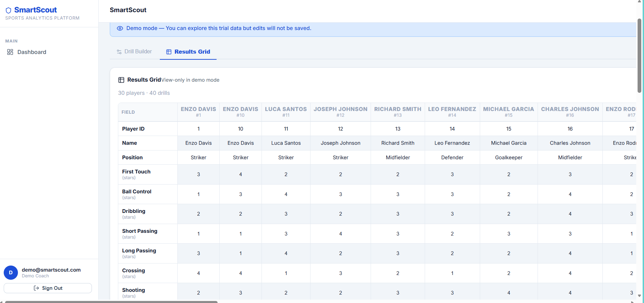644x303 pixels.
Task: Click the Goalkeeper position cell
Action: pos(509,158)
